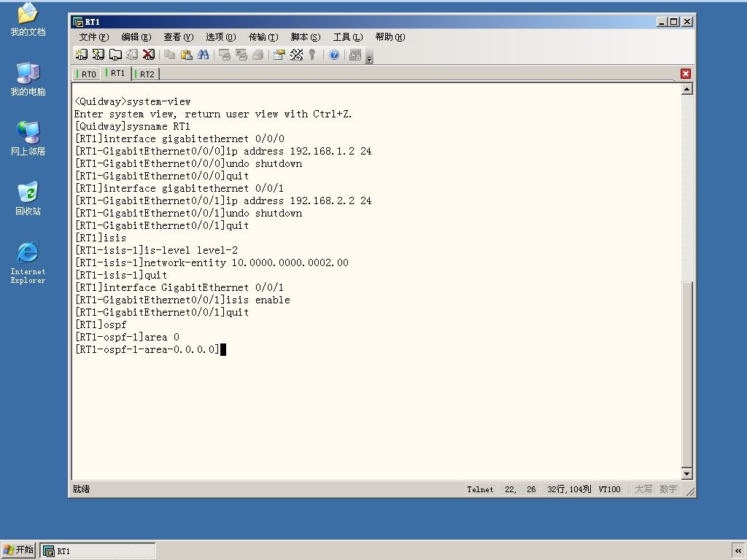The height and width of the screenshot is (560, 747).
Task: Click the "VT100" status bar entry
Action: (609, 489)
